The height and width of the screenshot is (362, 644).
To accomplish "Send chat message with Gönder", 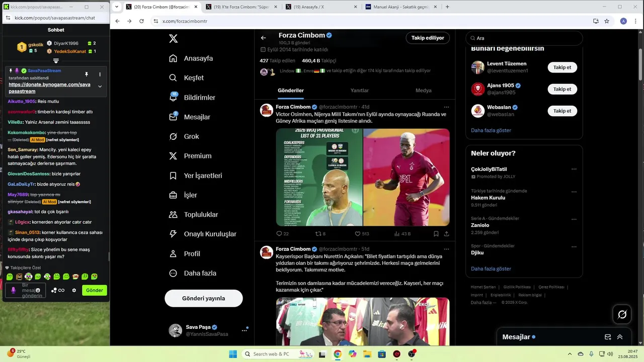I will [95, 290].
